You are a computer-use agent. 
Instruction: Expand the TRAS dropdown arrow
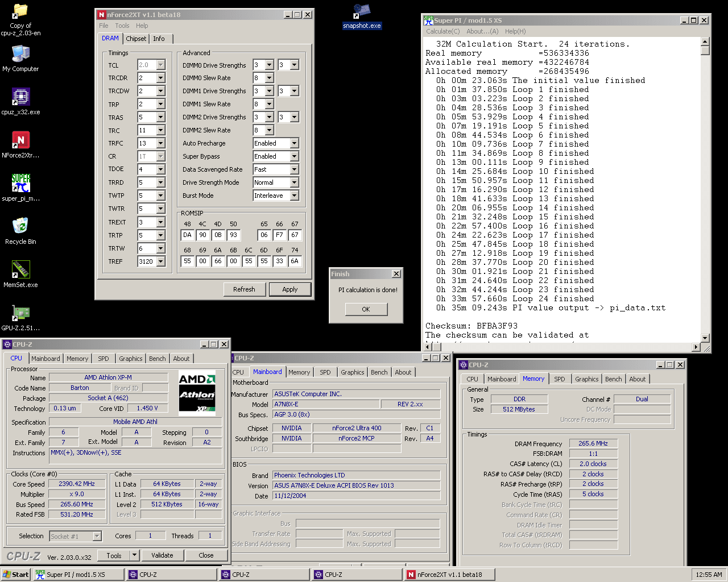(x=160, y=118)
